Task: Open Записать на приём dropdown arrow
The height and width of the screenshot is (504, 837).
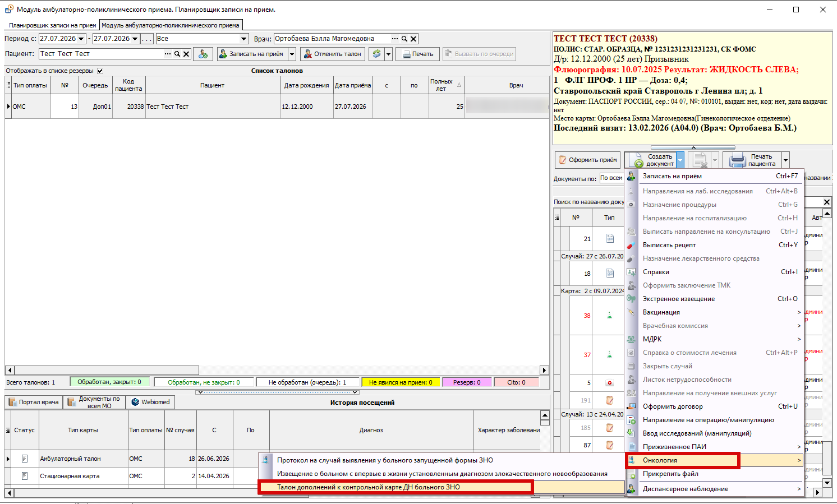Action: (x=292, y=54)
